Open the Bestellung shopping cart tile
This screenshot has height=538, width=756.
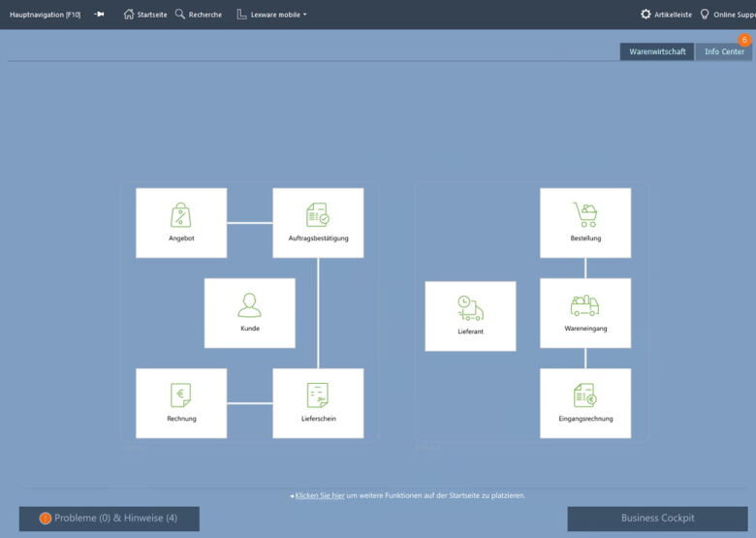tap(585, 222)
